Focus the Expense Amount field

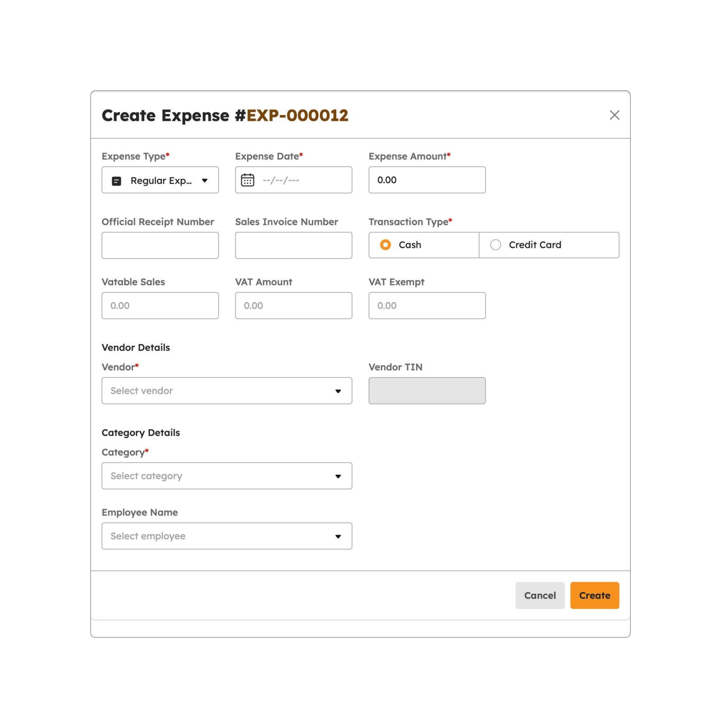427,180
